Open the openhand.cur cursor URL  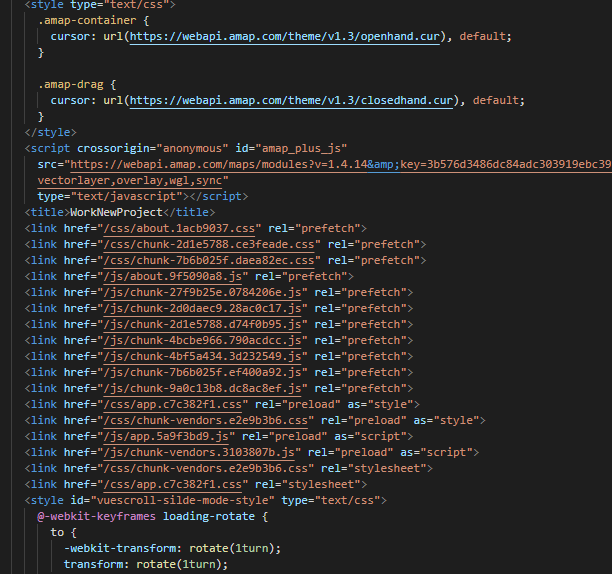click(x=291, y=36)
